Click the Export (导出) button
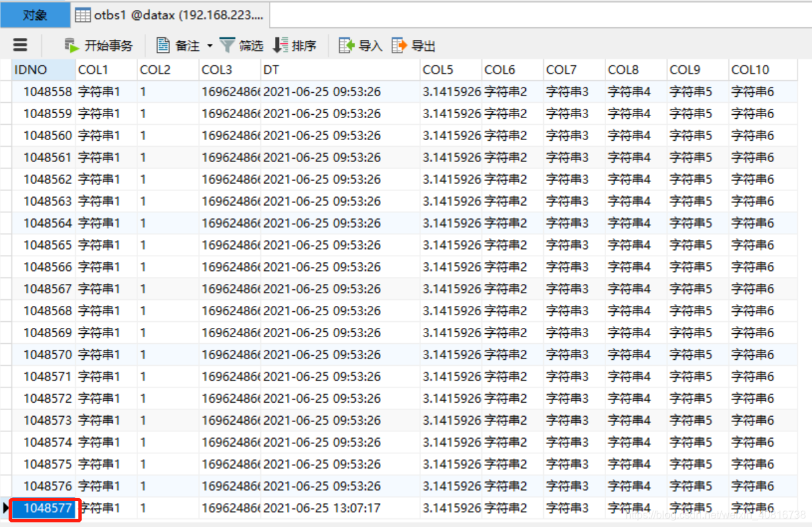Viewport: 812px width, 527px height. 413,45
